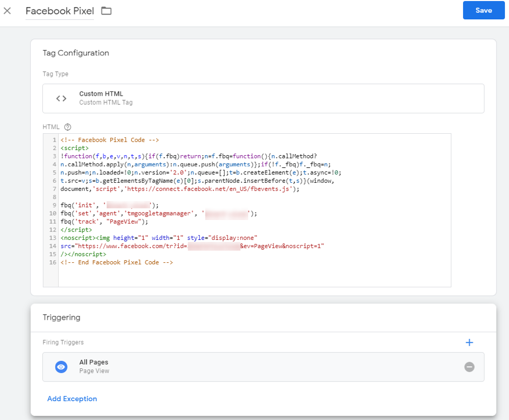
Task: Close the tag editor with the X icon
Action: 7,11
